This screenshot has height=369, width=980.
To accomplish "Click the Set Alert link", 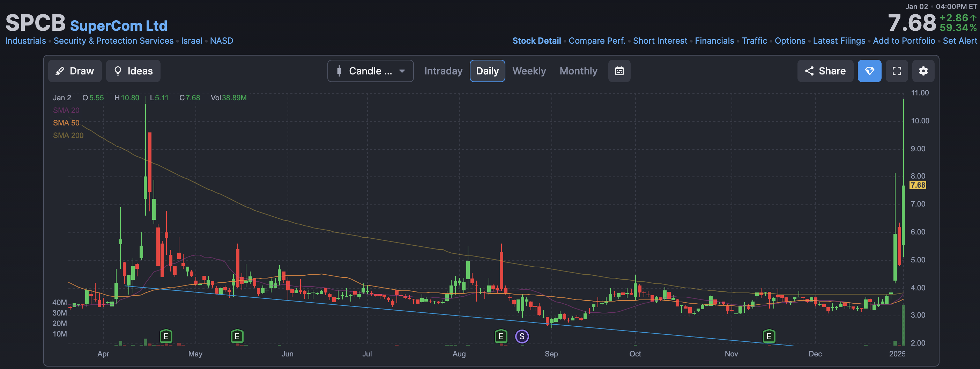I will 960,41.
